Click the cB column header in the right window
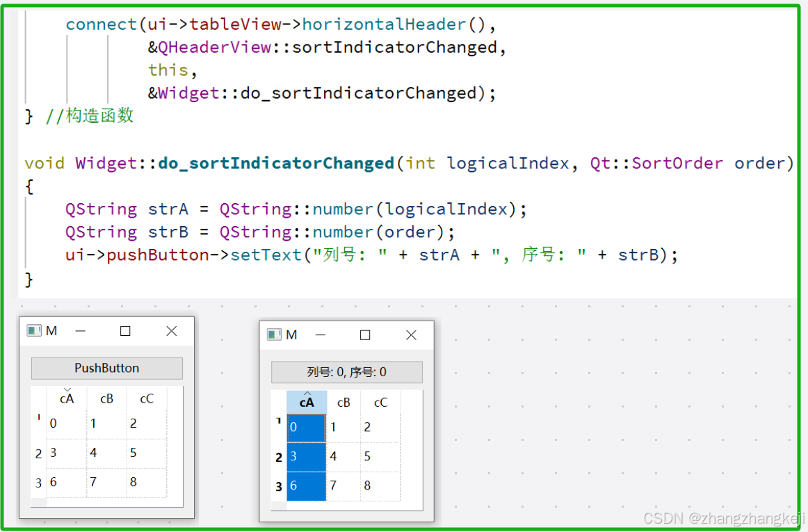The width and height of the screenshot is (808, 532). (x=344, y=402)
